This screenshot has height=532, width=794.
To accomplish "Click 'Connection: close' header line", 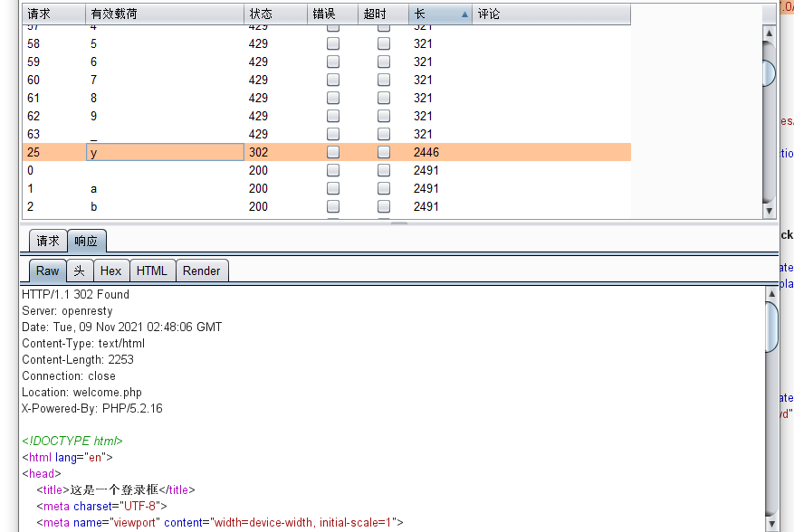I will click(x=69, y=376).
